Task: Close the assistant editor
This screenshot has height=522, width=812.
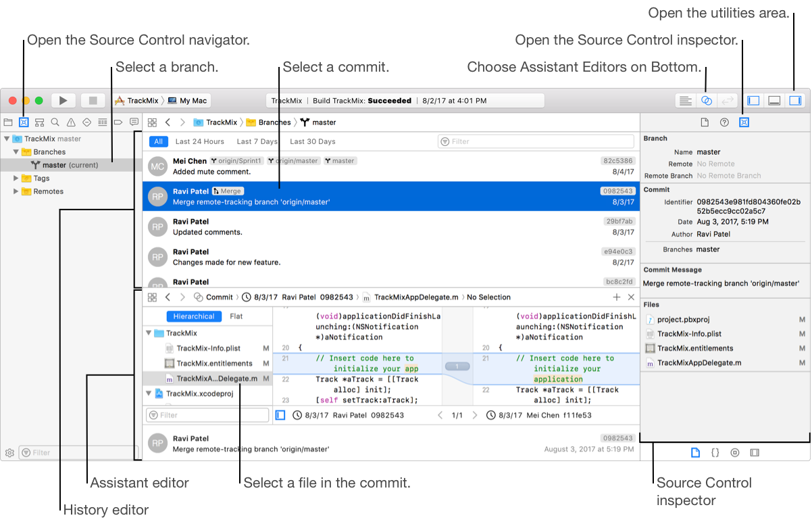Action: 631,297
